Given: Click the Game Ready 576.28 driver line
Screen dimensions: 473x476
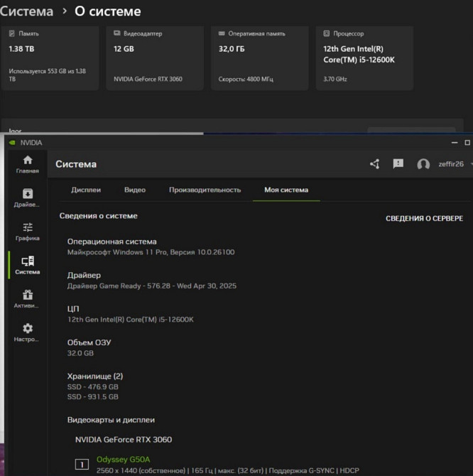Looking at the screenshot, I should pos(152,286).
